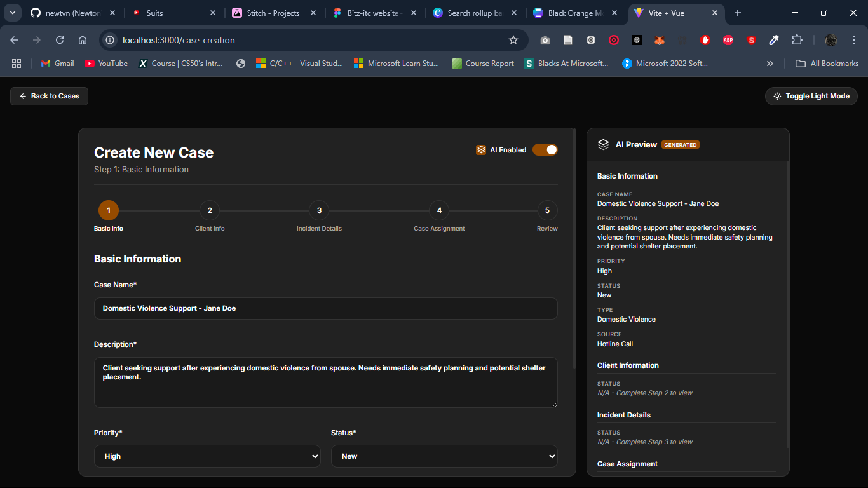Click inside the Description text area

pyautogui.click(x=326, y=383)
